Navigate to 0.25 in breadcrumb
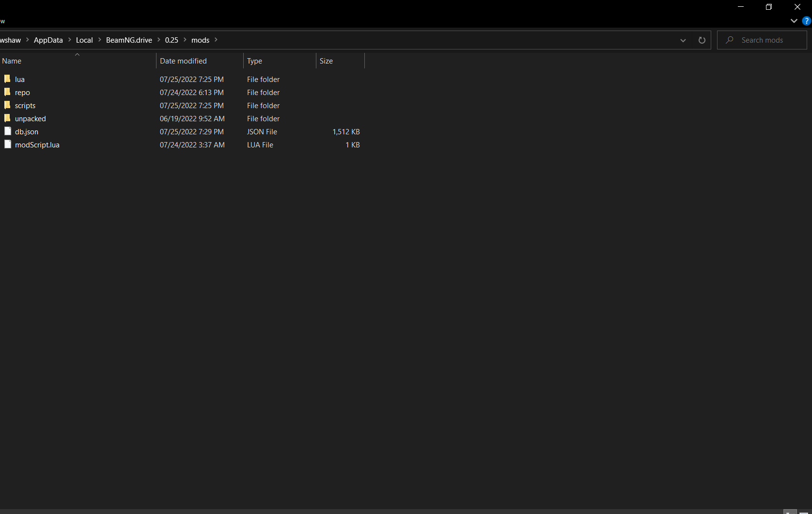812x514 pixels. [172, 40]
